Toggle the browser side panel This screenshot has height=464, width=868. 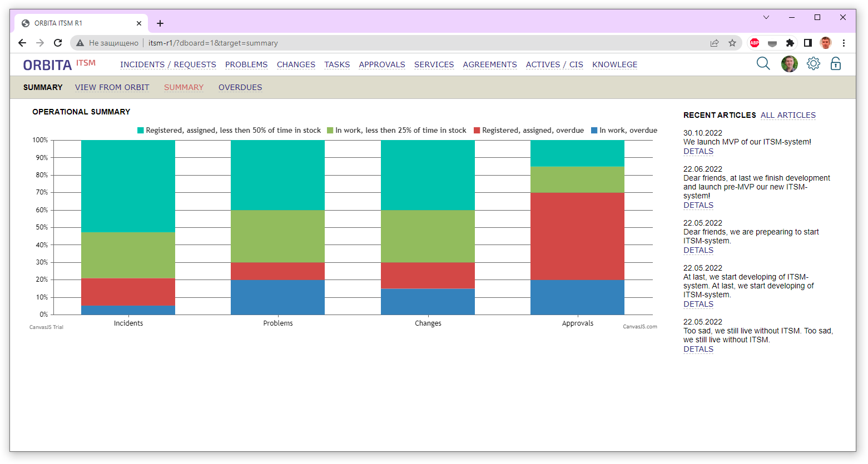click(808, 43)
